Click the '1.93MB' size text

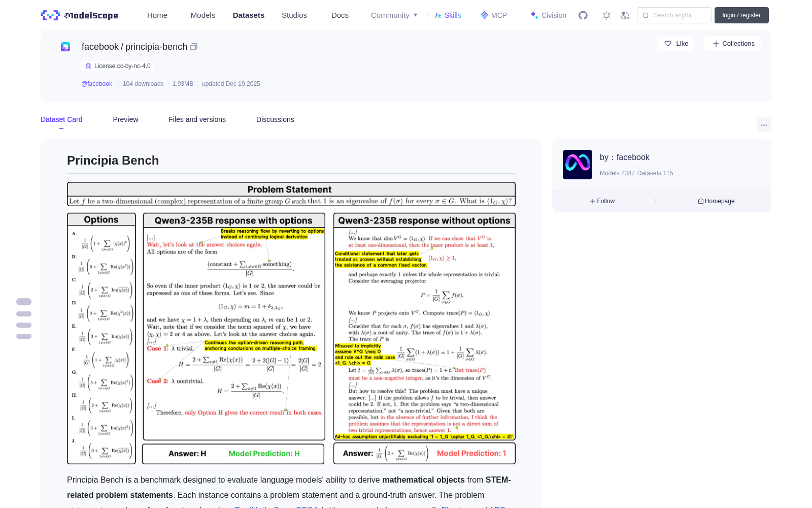[x=183, y=84]
